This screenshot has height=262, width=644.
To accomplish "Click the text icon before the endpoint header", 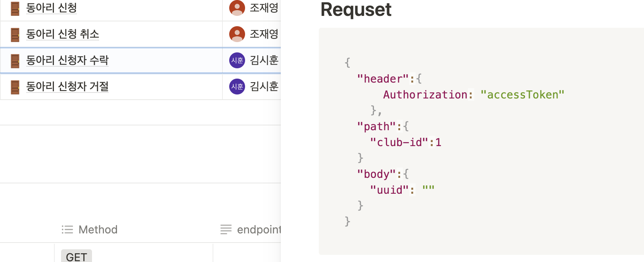I will pyautogui.click(x=226, y=229).
